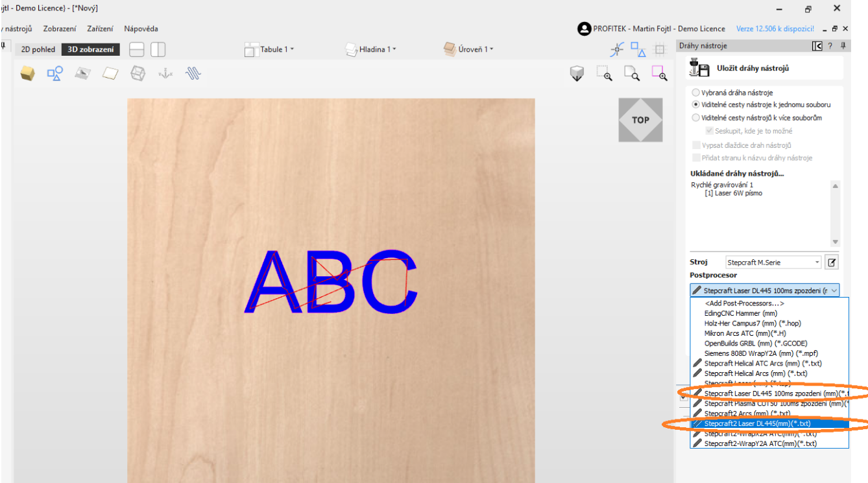Open the Tabule 1 dropdown
The height and width of the screenshot is (483, 868).
coord(269,49)
